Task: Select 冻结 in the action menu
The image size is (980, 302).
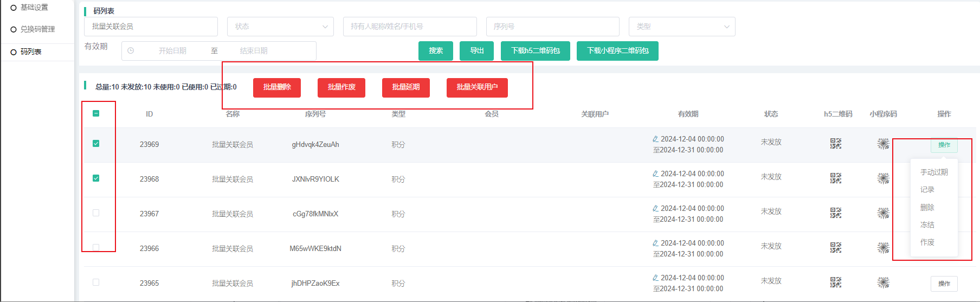Action: (927, 225)
